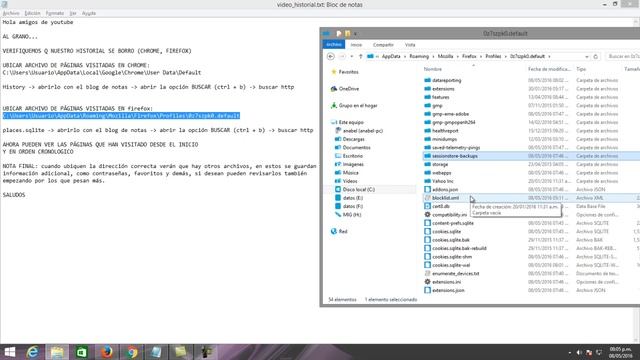This screenshot has height=360, width=640.
Task: Expand address bar history dropdown
Action: coord(587,56)
